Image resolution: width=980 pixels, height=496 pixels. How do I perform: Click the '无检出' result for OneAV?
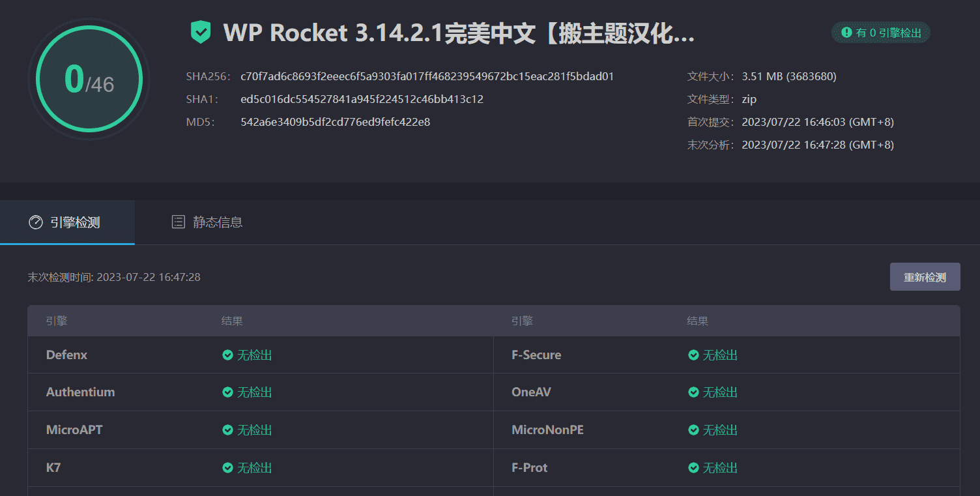pos(720,392)
